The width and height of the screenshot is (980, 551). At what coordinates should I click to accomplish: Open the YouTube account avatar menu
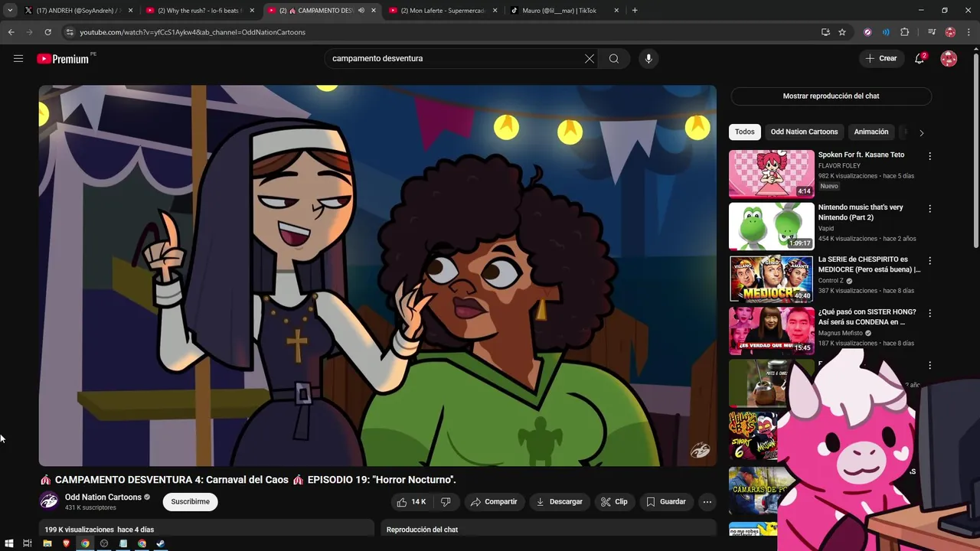(x=949, y=58)
